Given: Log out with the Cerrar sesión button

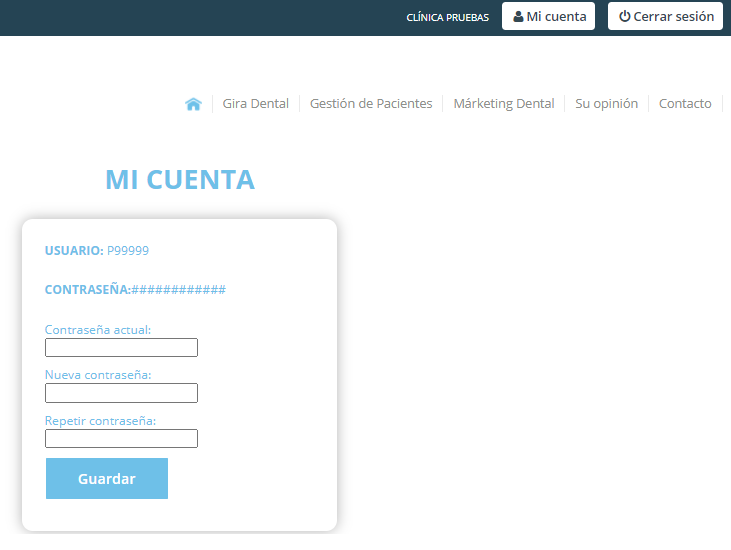Looking at the screenshot, I should (665, 17).
